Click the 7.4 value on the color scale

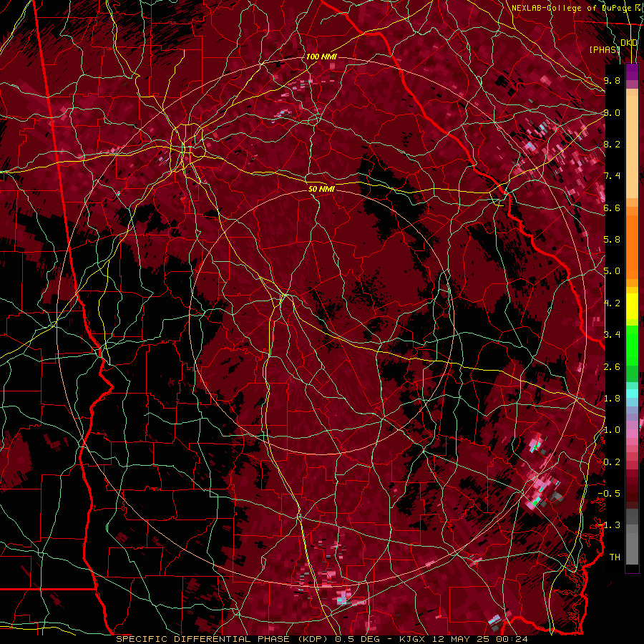click(612, 176)
